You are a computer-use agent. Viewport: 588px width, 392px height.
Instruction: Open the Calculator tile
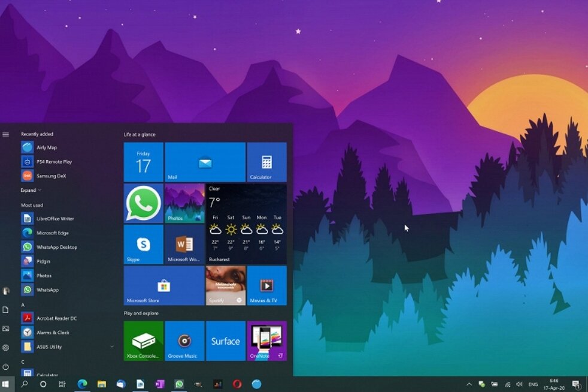pos(266,162)
